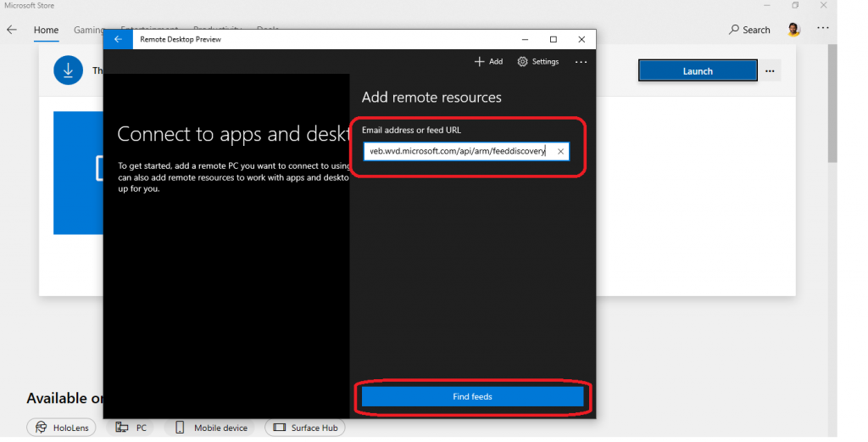This screenshot has width=868, height=442.
Task: Open Microsoft Store top-right ellipsis menu
Action: pos(823,28)
